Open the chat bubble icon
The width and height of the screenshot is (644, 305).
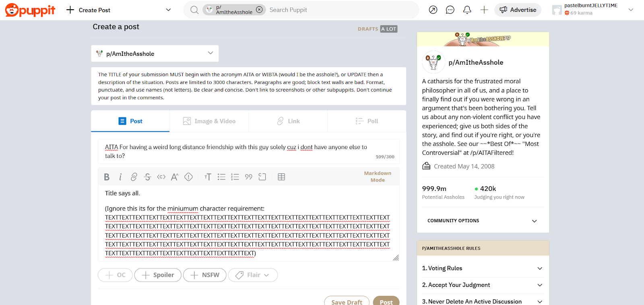pos(450,10)
